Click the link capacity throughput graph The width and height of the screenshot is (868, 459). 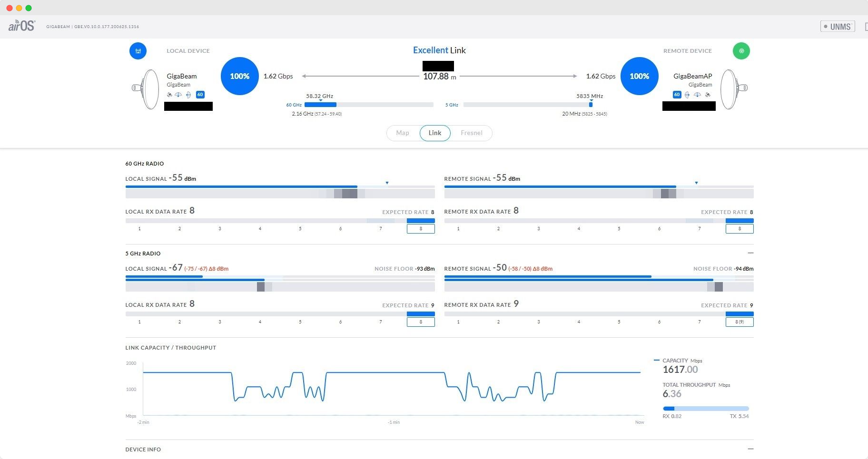(393, 389)
